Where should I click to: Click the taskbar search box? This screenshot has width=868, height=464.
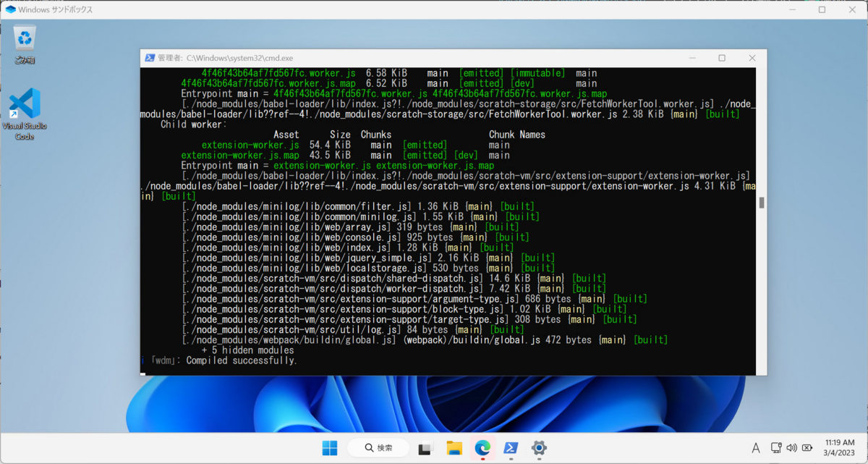click(x=378, y=448)
